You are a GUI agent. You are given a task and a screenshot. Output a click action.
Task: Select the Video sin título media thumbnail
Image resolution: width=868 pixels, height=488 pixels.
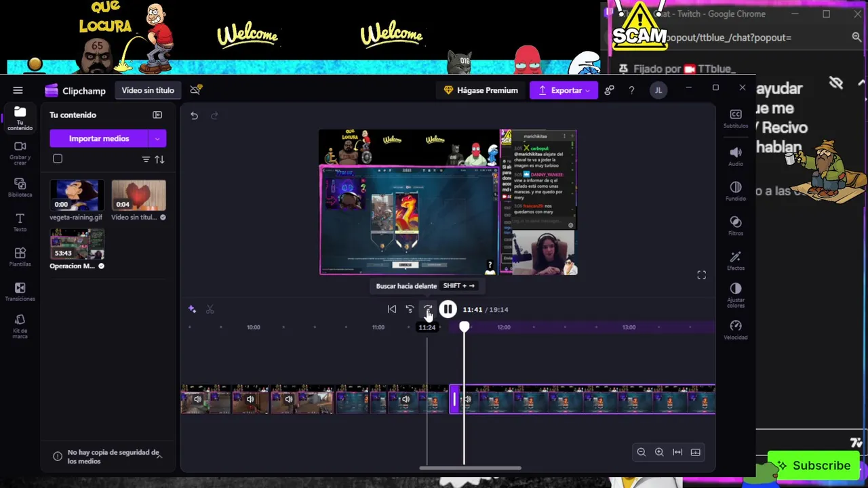(x=138, y=195)
